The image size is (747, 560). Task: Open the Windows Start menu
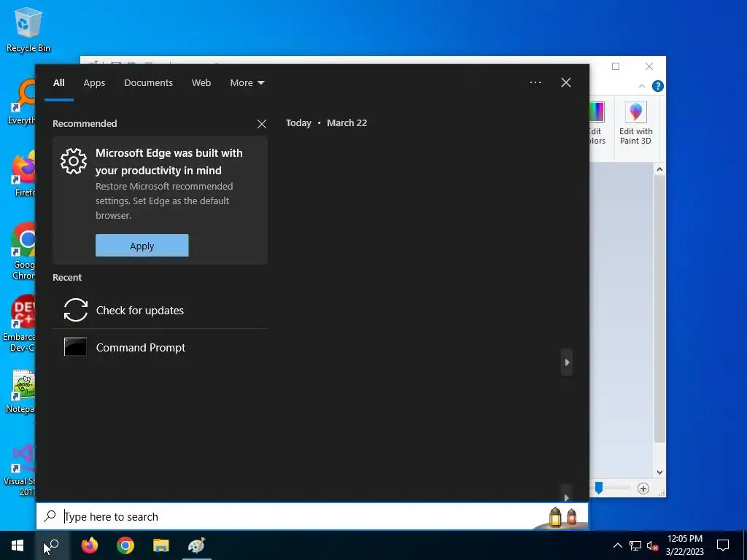18,545
